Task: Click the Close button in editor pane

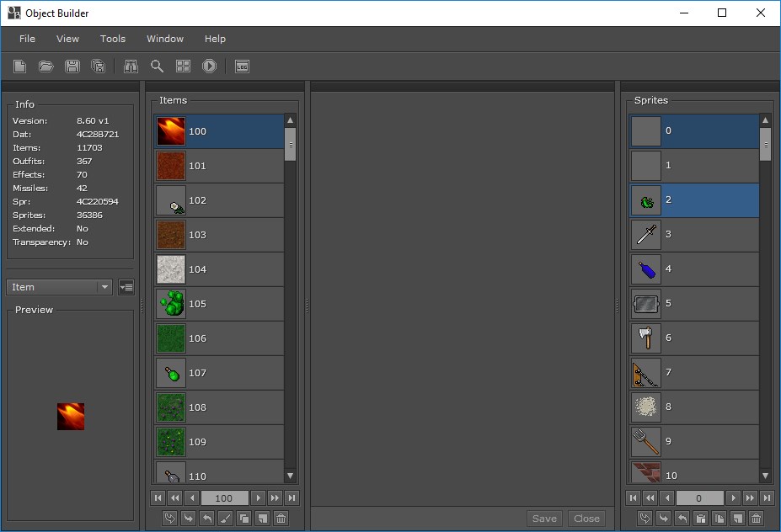Action: [586, 519]
